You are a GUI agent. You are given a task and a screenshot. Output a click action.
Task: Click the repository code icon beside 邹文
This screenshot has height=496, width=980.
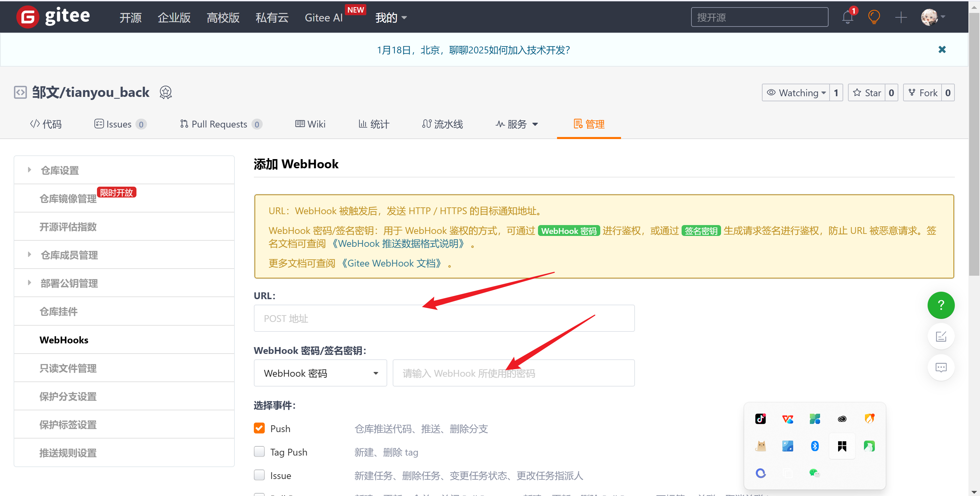20,92
